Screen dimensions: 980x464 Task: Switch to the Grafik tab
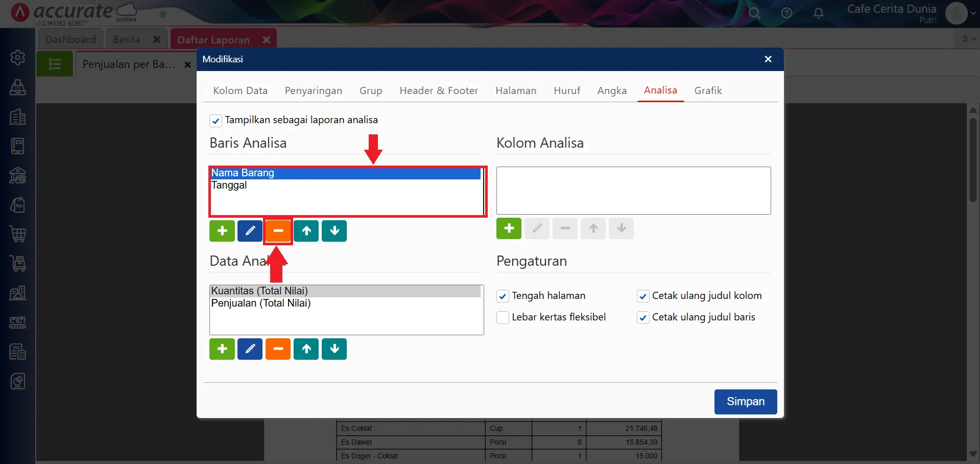[708, 90]
